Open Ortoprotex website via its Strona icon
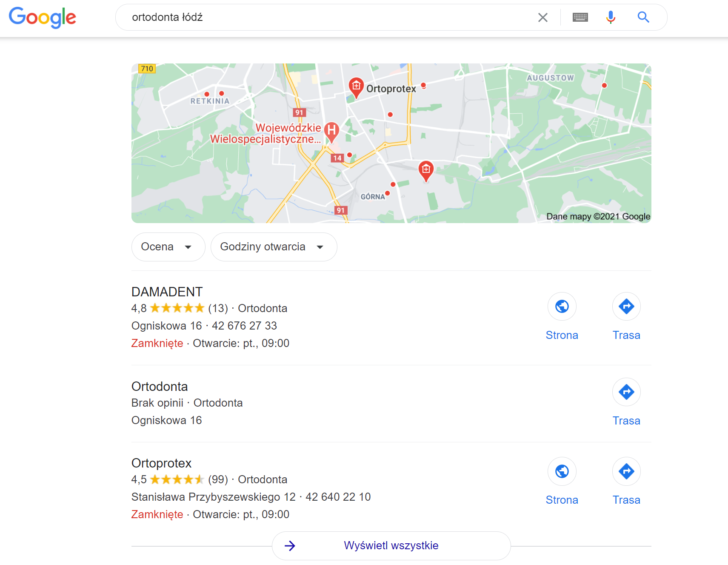This screenshot has width=728, height=565. coord(562,471)
